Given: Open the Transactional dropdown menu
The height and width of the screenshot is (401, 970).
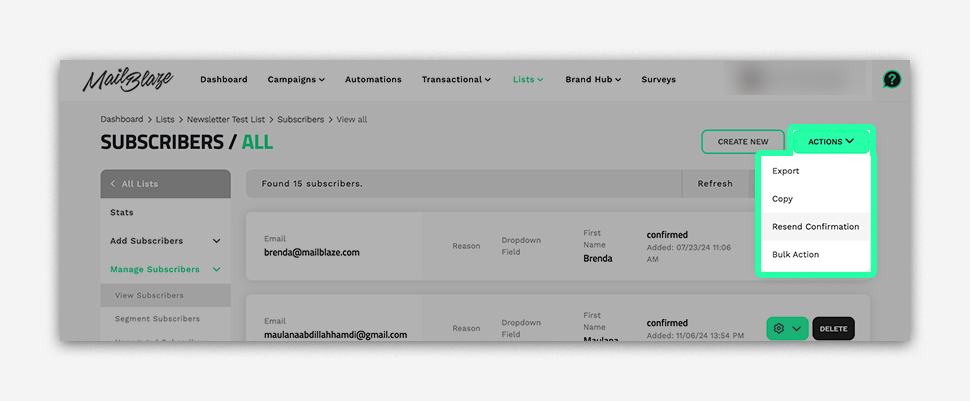Looking at the screenshot, I should (x=456, y=80).
